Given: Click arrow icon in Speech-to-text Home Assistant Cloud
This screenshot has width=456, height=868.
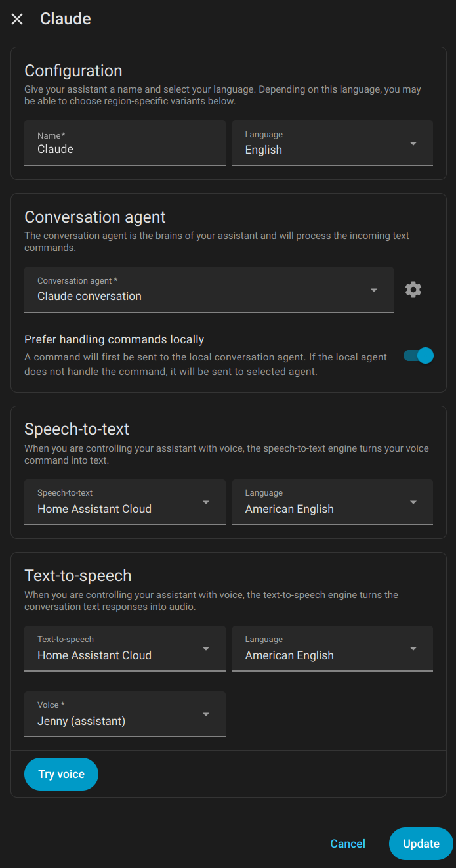Looking at the screenshot, I should pyautogui.click(x=206, y=502).
